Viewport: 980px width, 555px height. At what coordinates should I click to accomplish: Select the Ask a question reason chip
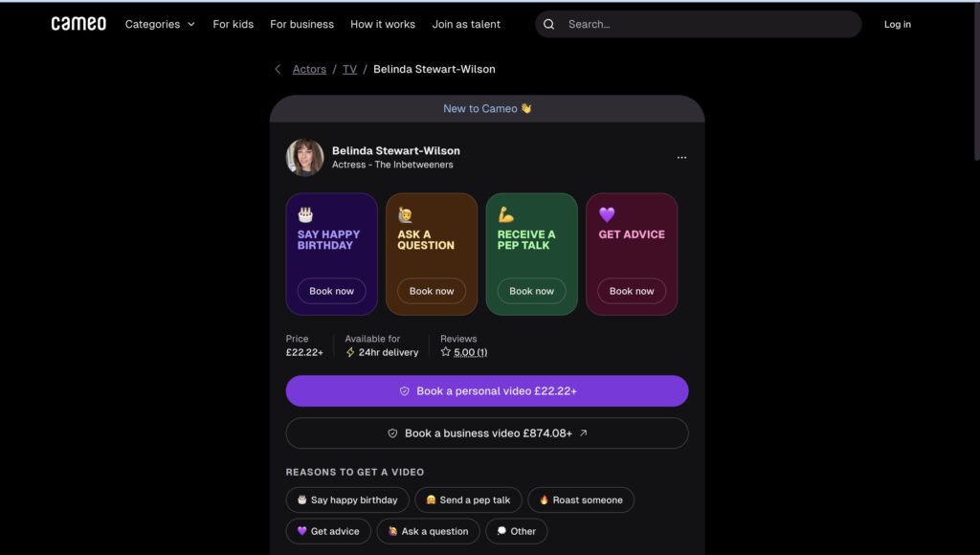[428, 531]
